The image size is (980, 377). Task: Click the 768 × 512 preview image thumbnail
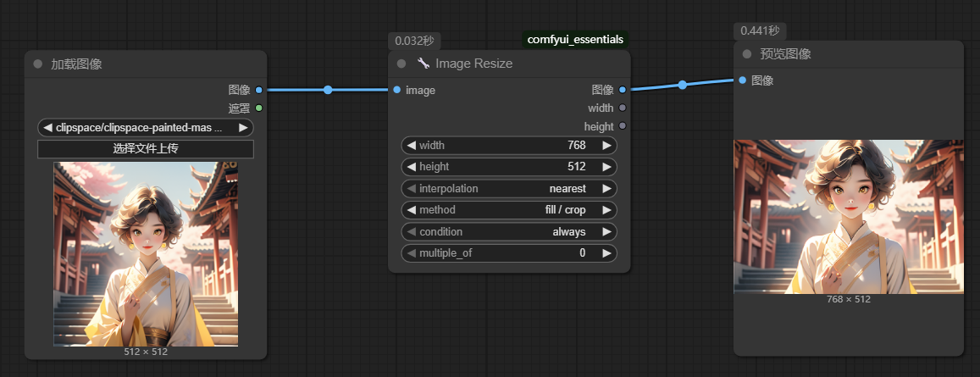(x=848, y=216)
